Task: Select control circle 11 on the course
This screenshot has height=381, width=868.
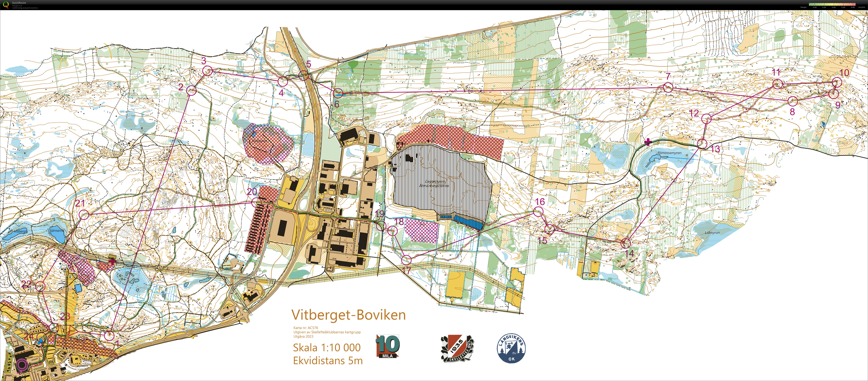Action: (777, 84)
